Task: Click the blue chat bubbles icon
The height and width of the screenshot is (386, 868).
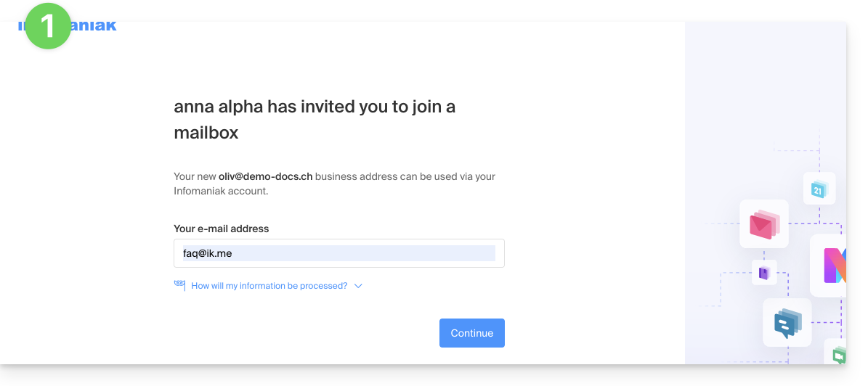Action: (x=787, y=323)
